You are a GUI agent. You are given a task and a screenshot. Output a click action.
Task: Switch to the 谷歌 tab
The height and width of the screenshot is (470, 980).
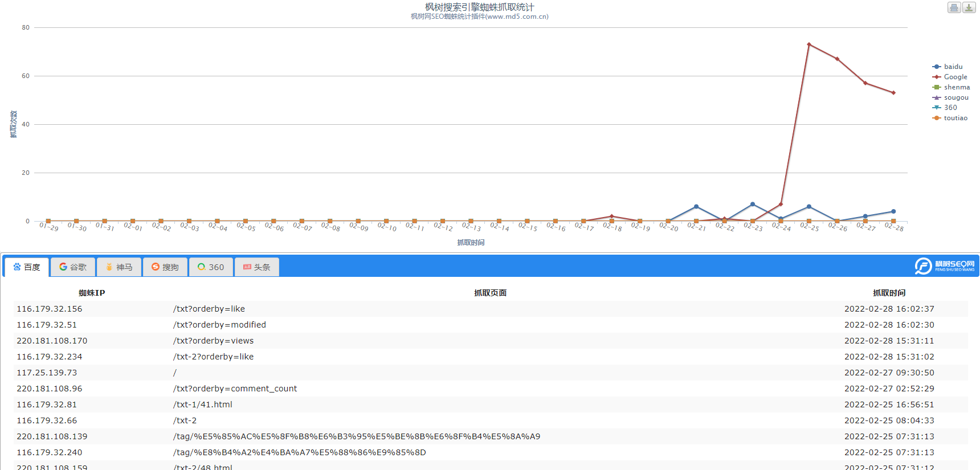tap(73, 267)
